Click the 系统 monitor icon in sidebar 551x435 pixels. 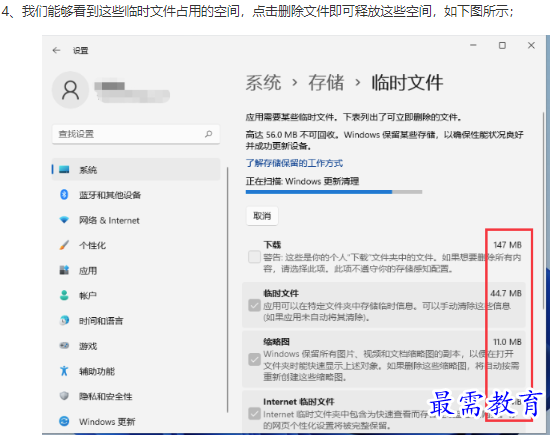[64, 170]
